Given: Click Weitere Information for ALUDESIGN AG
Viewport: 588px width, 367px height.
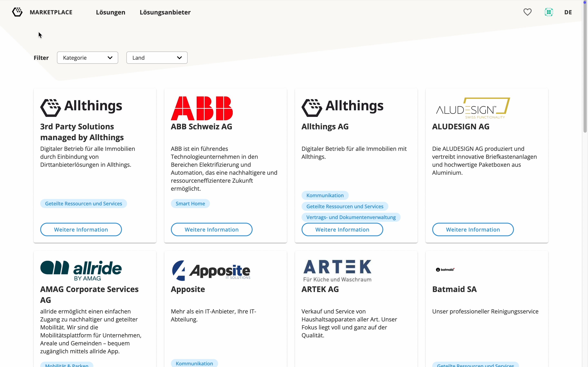Looking at the screenshot, I should pos(473,230).
